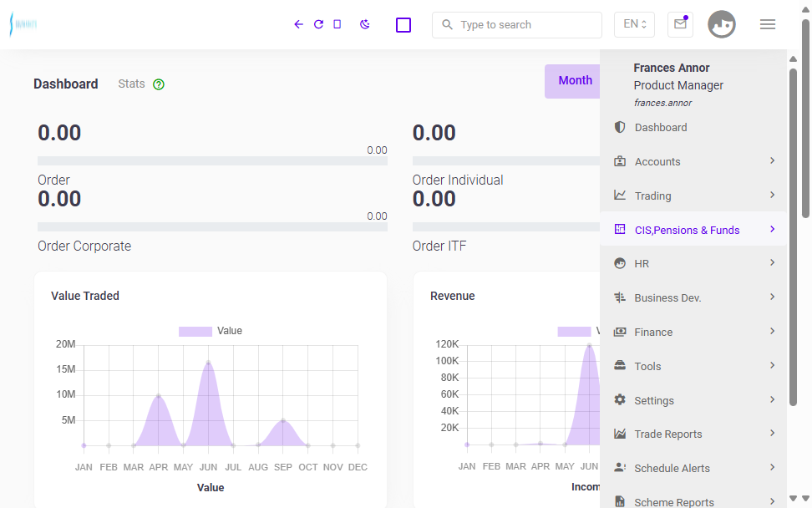The width and height of the screenshot is (812, 508).
Task: Expand the Finance chevron
Action: 772,331
